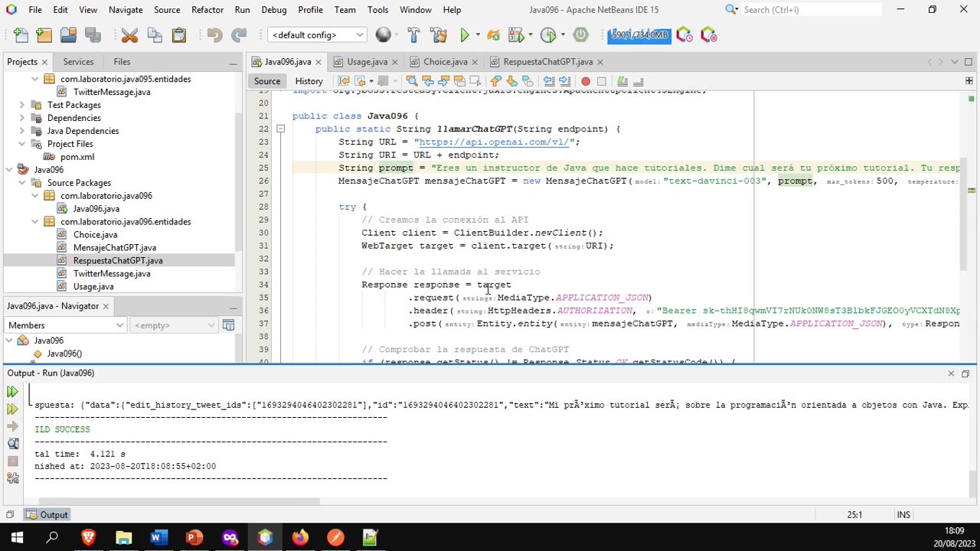Select Choice.java in project tree
Viewport: 980px width, 551px height.
pos(95,235)
